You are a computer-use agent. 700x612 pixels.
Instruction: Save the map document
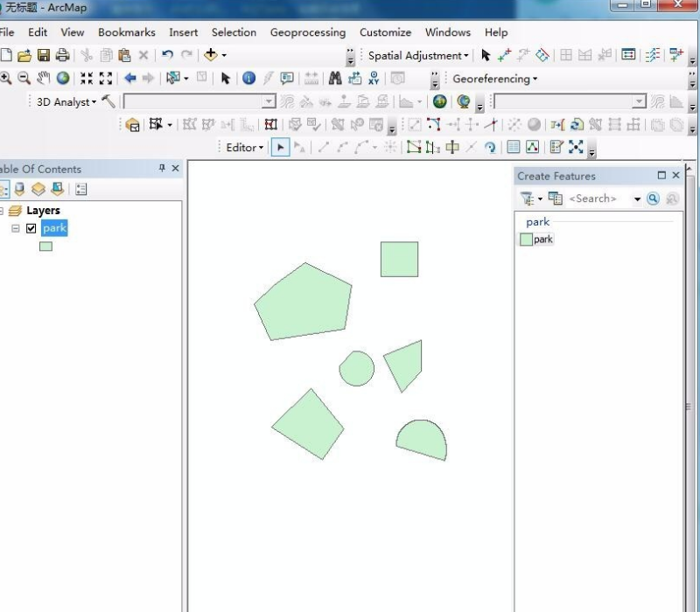tap(43, 55)
